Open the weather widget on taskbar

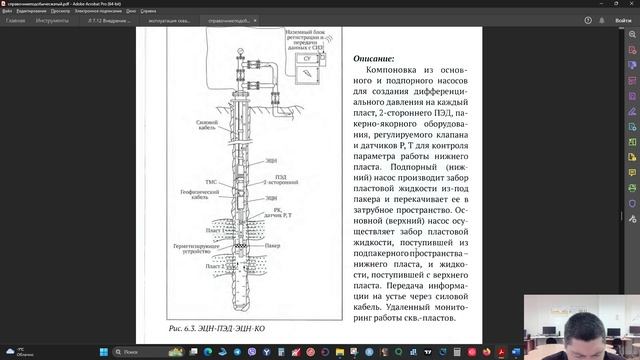pyautogui.click(x=20, y=352)
